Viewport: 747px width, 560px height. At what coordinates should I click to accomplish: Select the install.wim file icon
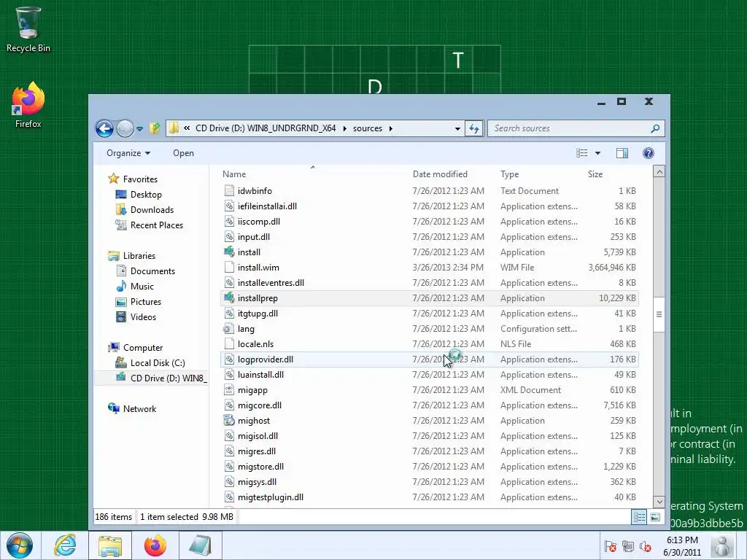point(229,267)
